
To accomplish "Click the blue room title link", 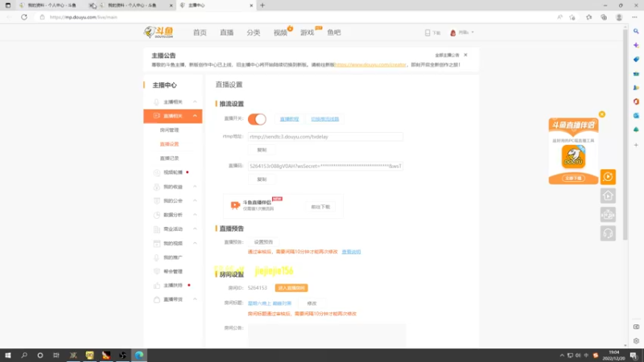I will 270,303.
